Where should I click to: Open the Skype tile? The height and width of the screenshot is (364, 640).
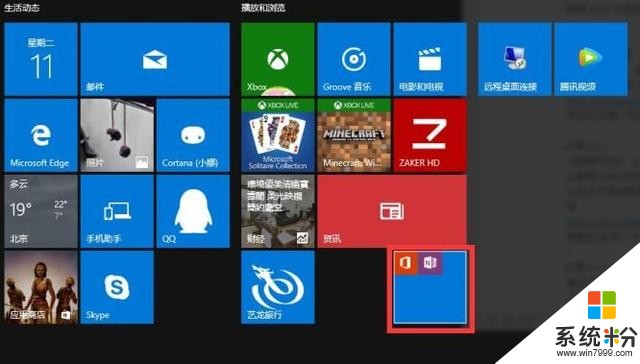click(x=117, y=287)
